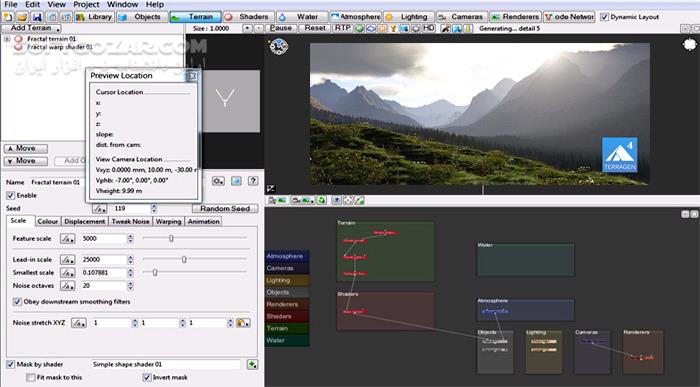This screenshot has width=700, height=387.
Task: Open the Noise stretch XYZ options dropdown
Action: pyautogui.click(x=243, y=323)
